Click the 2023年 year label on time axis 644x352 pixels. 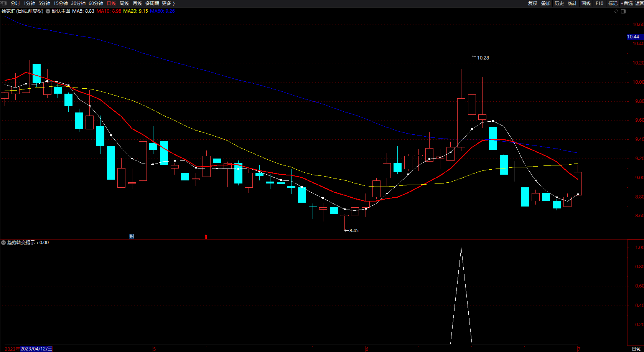[12, 349]
